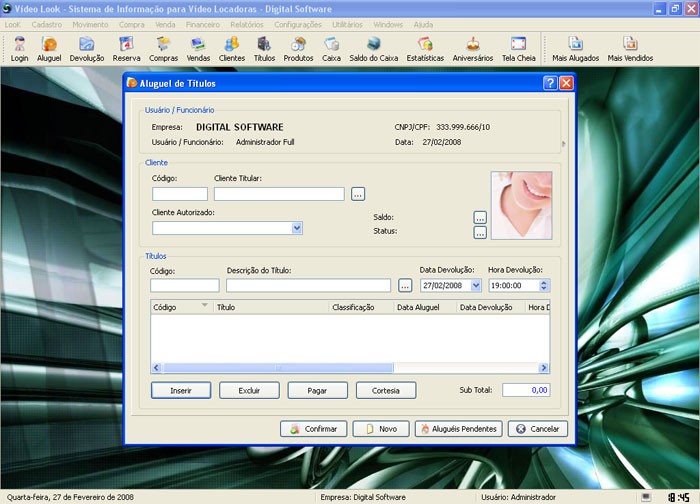Viewport: 700px width, 504px height.
Task: Open the Estatísticas toolbar icon
Action: point(425,49)
